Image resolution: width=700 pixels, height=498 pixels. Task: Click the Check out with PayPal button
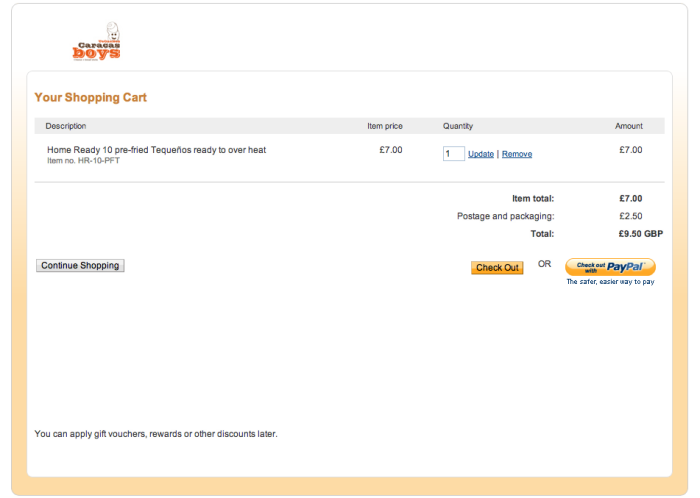[x=610, y=267]
